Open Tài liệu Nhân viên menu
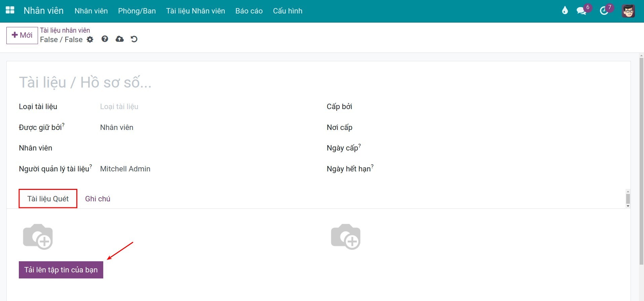The height and width of the screenshot is (301, 644). (195, 11)
